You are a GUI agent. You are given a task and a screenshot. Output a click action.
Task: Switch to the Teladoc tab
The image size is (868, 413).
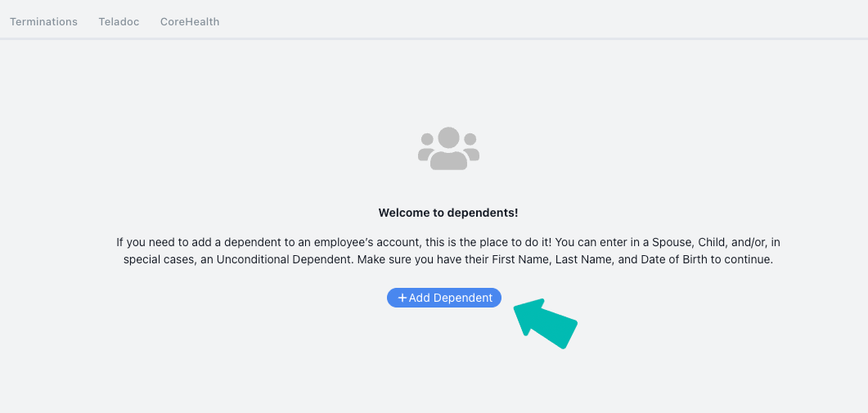pos(119,21)
